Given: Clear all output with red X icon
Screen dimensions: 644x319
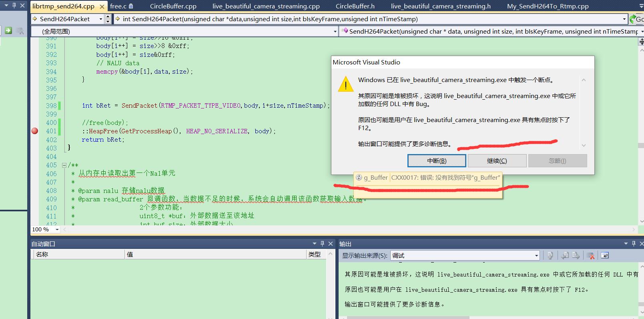Looking at the screenshot, I should [590, 255].
